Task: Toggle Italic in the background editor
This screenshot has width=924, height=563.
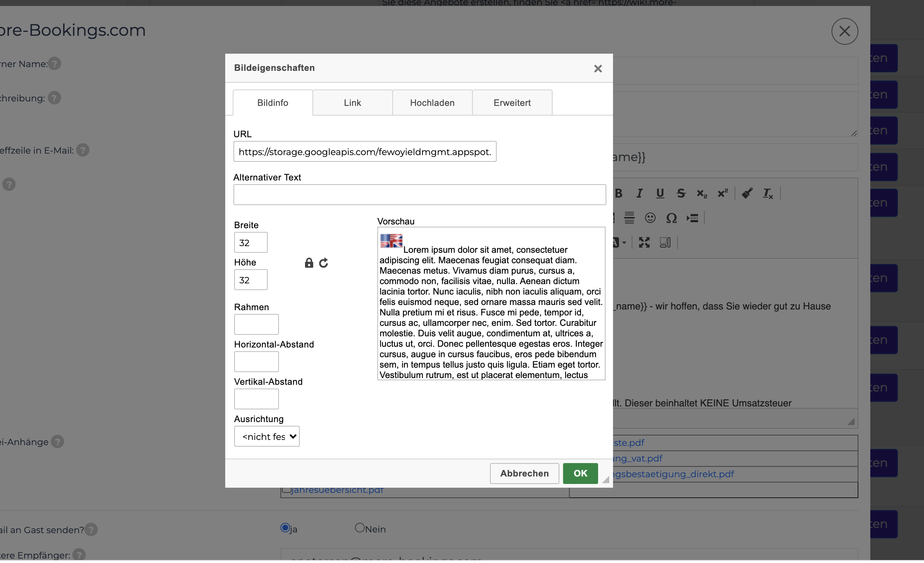Action: pyautogui.click(x=639, y=194)
